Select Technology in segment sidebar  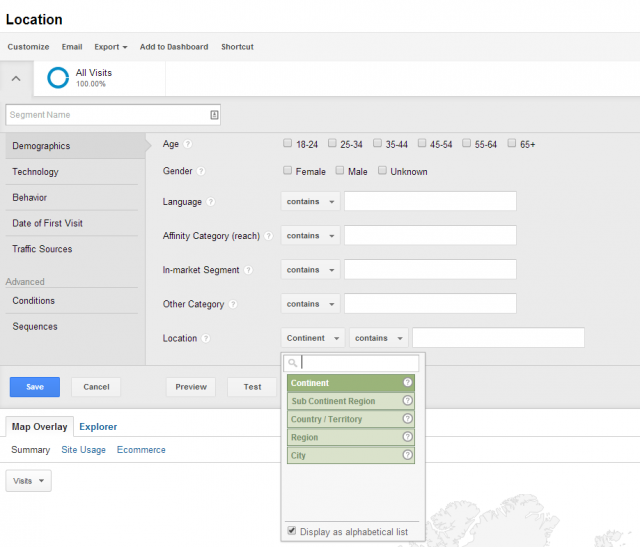[71, 171]
